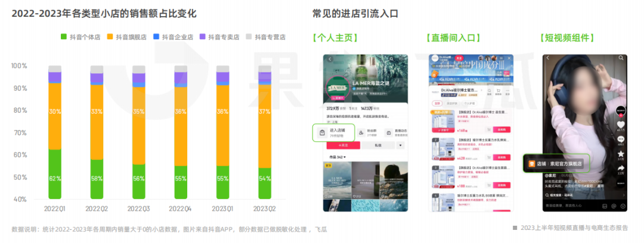Tap the search icon in Dr.Alva shop header

tap(489, 91)
